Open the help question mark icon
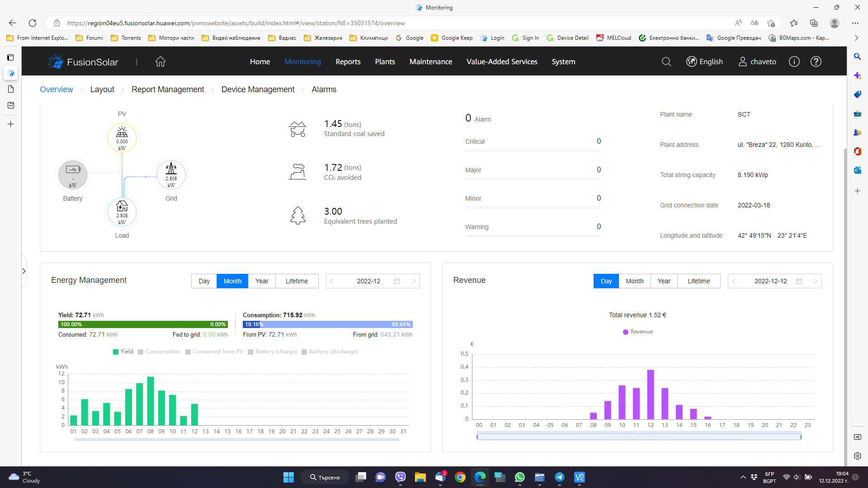The width and height of the screenshot is (868, 488). [816, 62]
